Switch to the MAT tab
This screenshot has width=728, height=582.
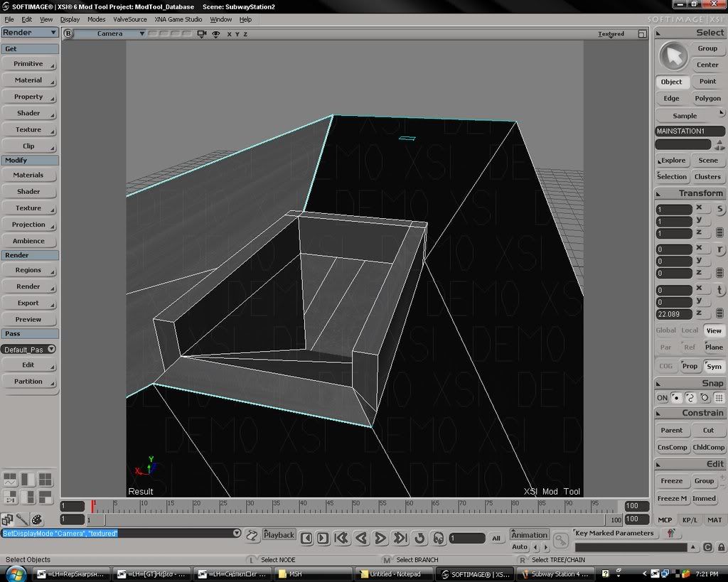pyautogui.click(x=714, y=519)
